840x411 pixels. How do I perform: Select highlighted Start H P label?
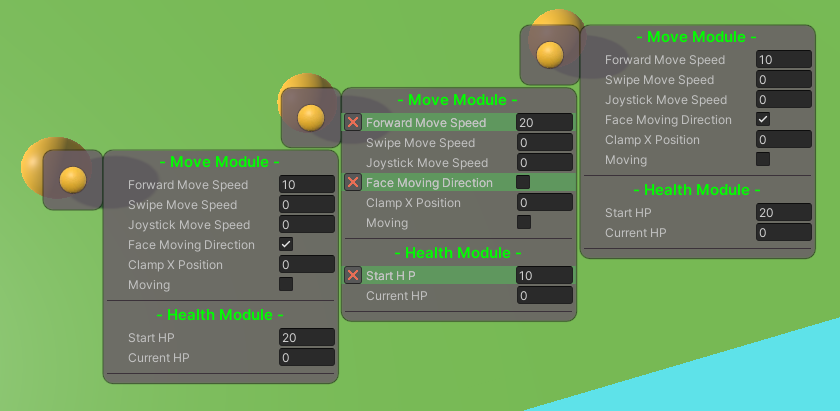(x=391, y=275)
